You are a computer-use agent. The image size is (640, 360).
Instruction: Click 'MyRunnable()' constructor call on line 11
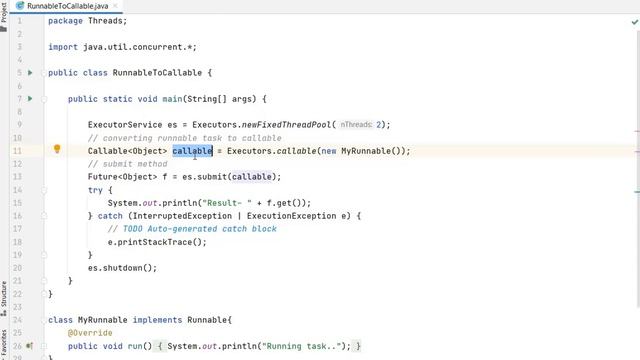coord(371,151)
